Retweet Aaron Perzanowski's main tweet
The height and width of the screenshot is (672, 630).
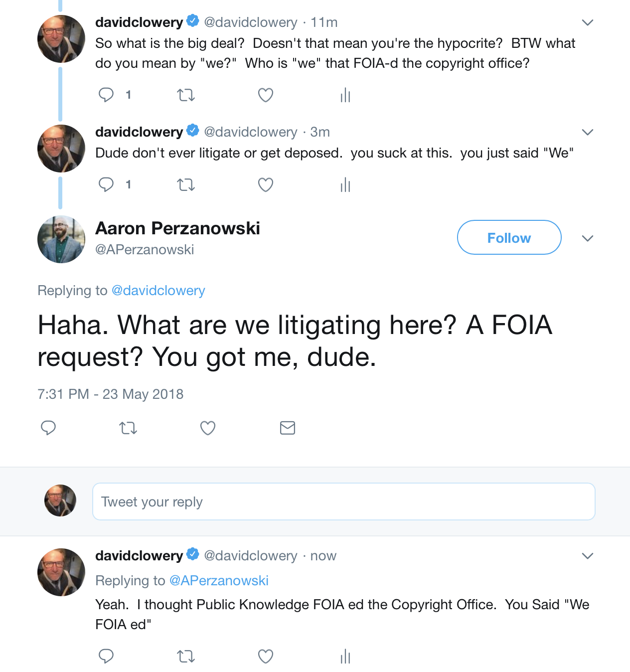(x=128, y=428)
